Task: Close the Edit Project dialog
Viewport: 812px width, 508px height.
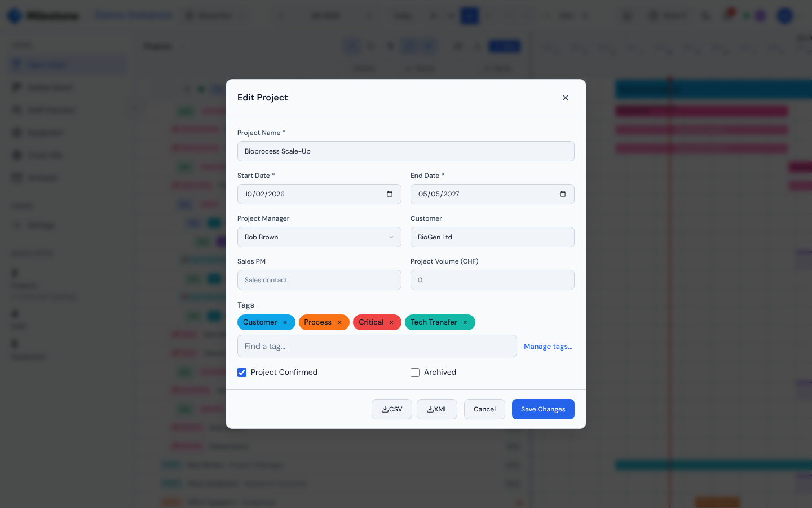Action: point(566,98)
